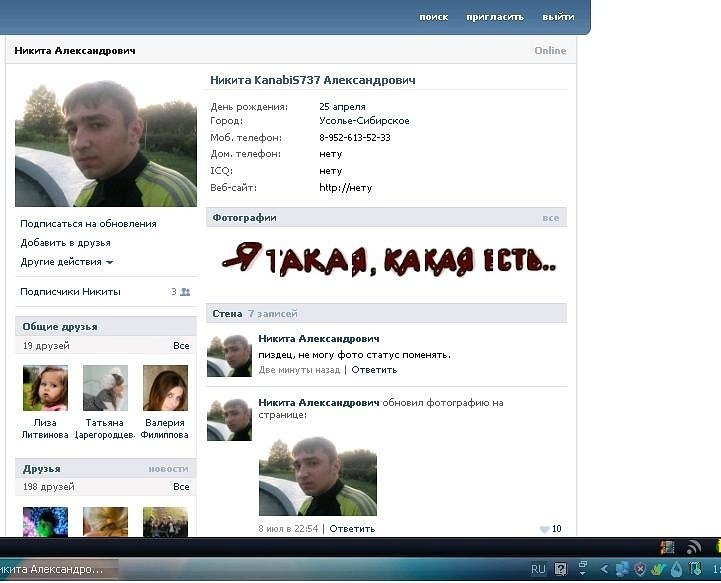This screenshot has height=583, width=721.
Task: Click "все" in the Фотографии header
Action: (x=551, y=218)
